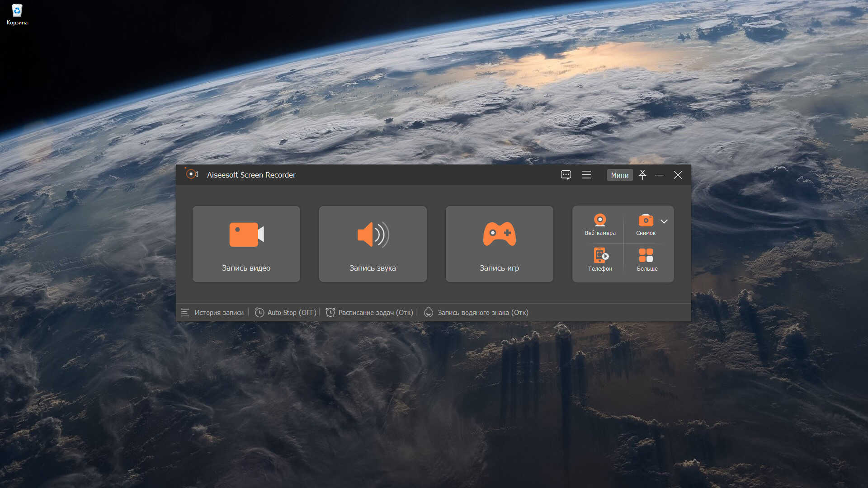This screenshot has width=868, height=488.
Task: Take a screenshot with Снимок icon
Action: click(646, 225)
